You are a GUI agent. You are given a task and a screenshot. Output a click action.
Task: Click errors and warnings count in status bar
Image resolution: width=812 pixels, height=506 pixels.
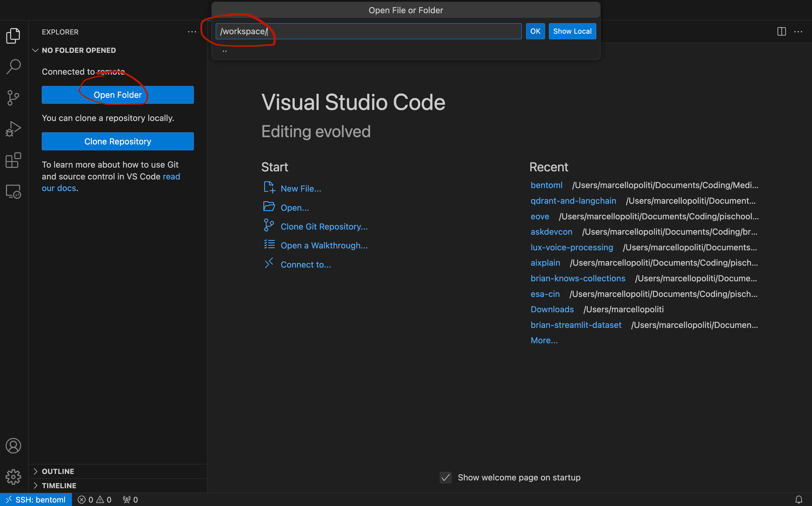[94, 500]
